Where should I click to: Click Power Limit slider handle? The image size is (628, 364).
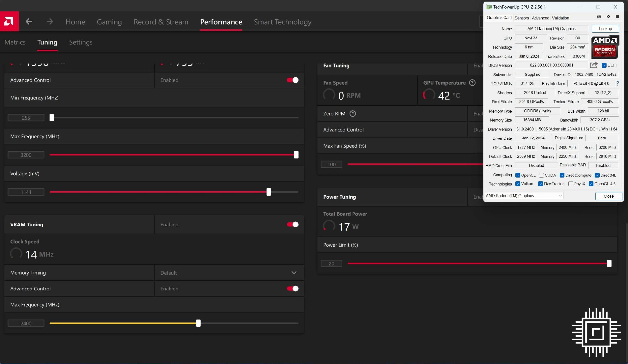609,264
